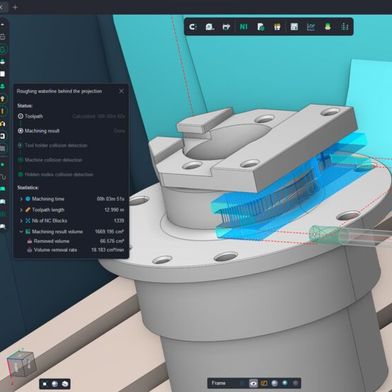Select the gray sphere shading icon after orange box
Screen dimensions: 392x392
coord(275,384)
